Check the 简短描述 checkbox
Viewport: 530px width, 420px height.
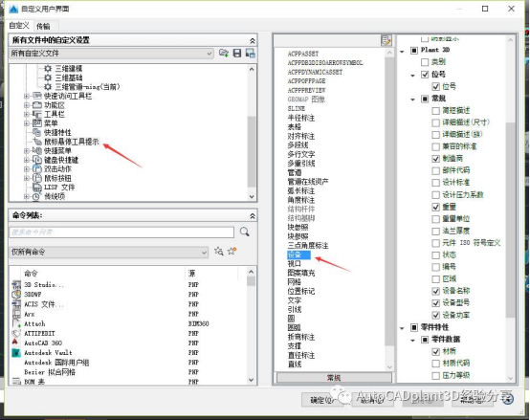point(435,110)
